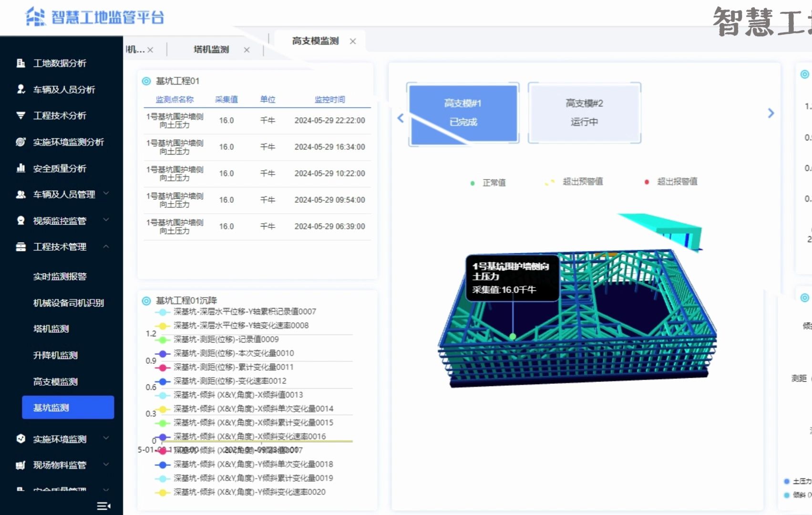This screenshot has height=515, width=812.
Task: Toggle series Y倾斜单次变化量0018 in legend
Action: 244,464
